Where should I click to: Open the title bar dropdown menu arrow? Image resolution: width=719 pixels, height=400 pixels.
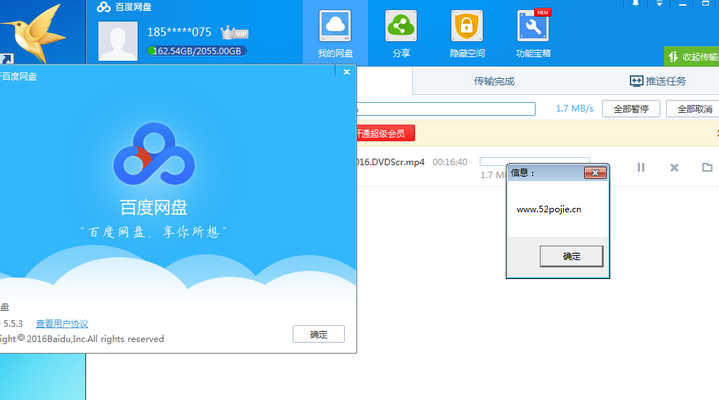click(659, 3)
